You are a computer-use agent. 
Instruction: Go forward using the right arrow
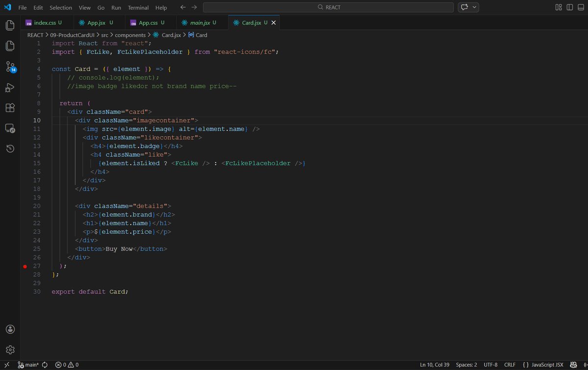[x=195, y=7]
